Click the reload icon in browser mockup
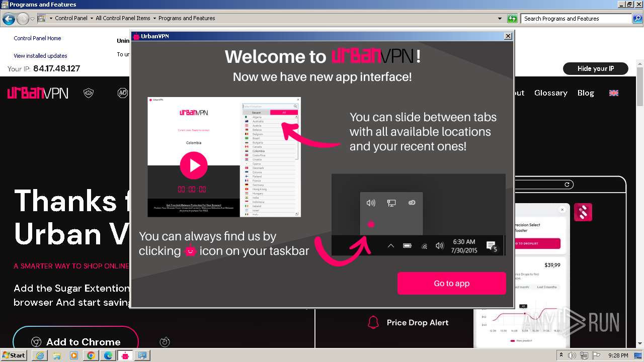The height and width of the screenshot is (362, 644). coord(567,185)
